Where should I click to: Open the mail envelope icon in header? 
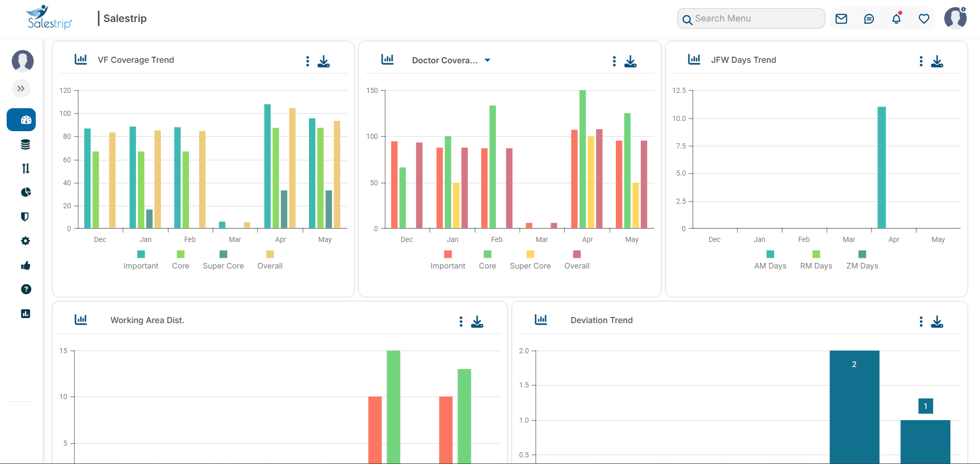point(841,18)
